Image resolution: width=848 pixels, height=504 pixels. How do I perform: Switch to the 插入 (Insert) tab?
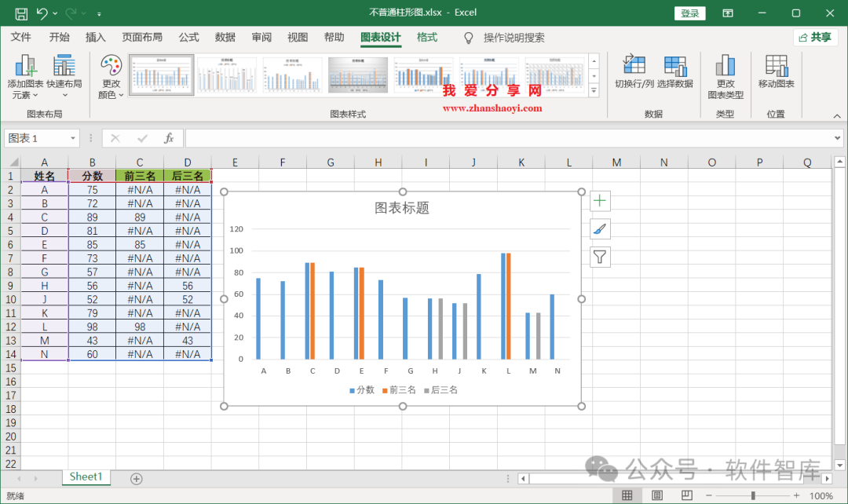coord(95,38)
